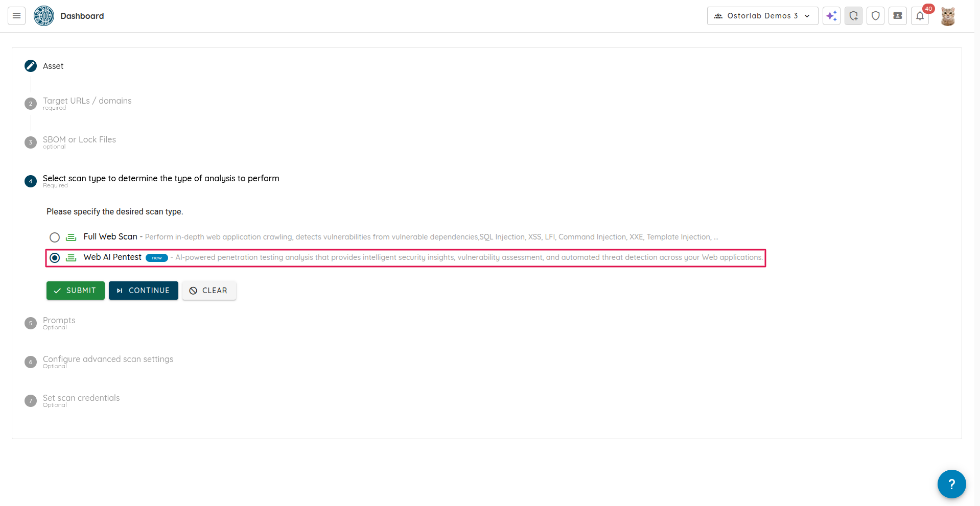
Task: Open the hamburger navigation menu
Action: [x=16, y=16]
